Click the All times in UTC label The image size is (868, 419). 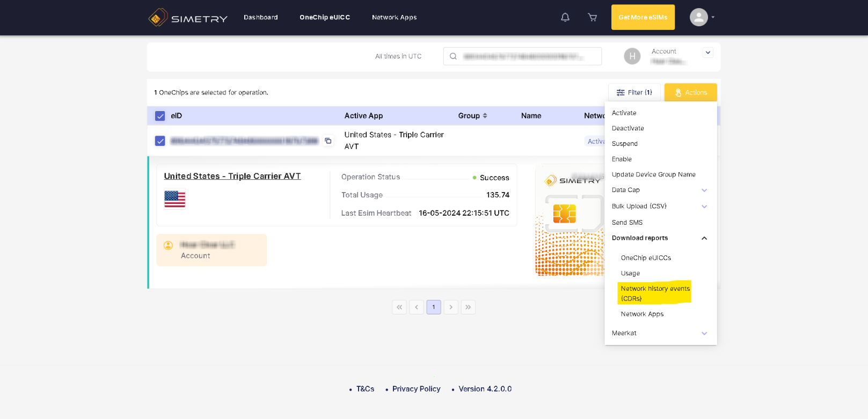tap(398, 56)
